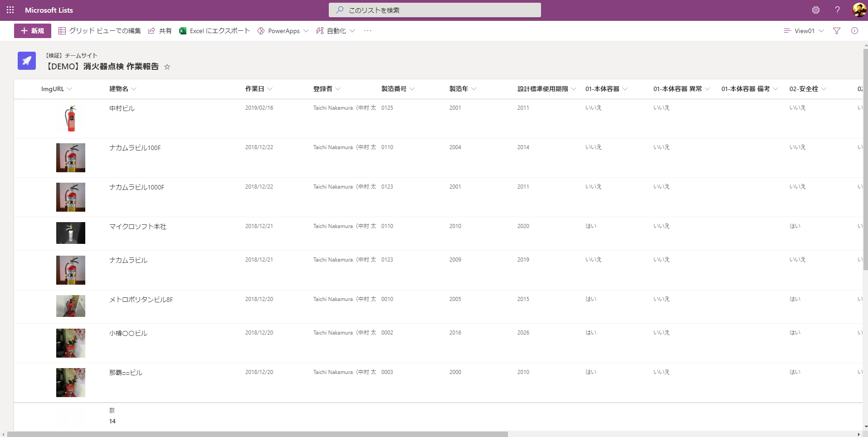The width and height of the screenshot is (868, 437).
Task: Open the 建物名 column header dropdown
Action: click(x=135, y=89)
